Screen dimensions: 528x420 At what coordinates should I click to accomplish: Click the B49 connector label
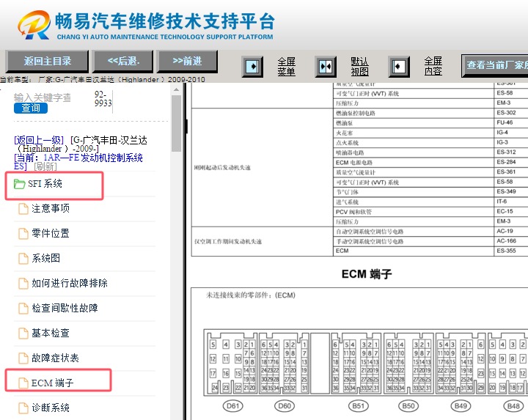[x=461, y=406]
